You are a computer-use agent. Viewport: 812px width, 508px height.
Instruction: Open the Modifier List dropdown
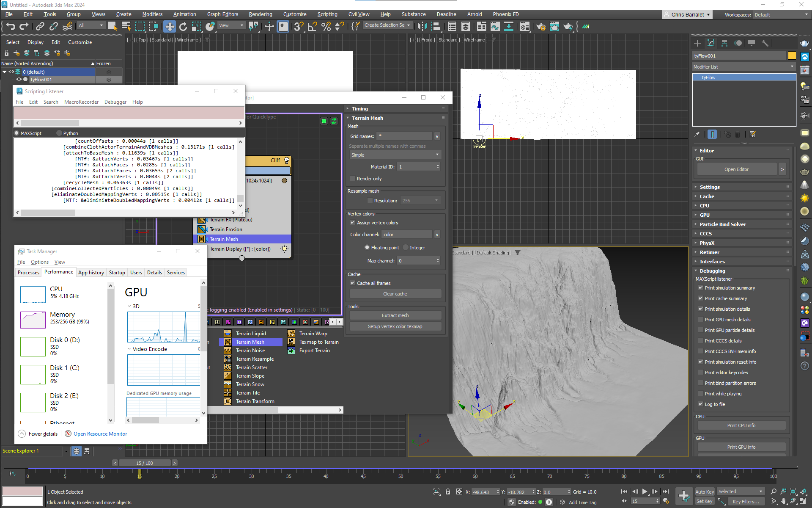[x=743, y=67]
